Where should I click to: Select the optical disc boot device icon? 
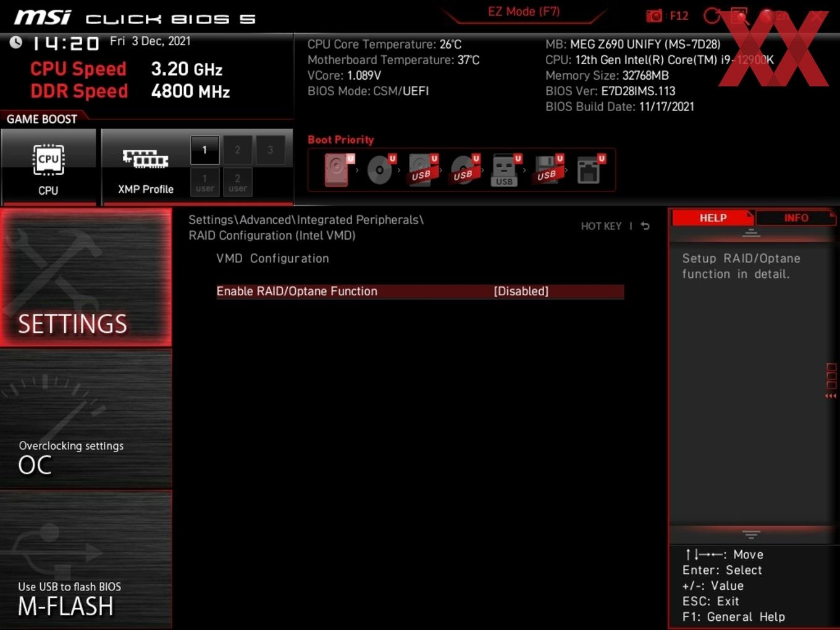(380, 170)
